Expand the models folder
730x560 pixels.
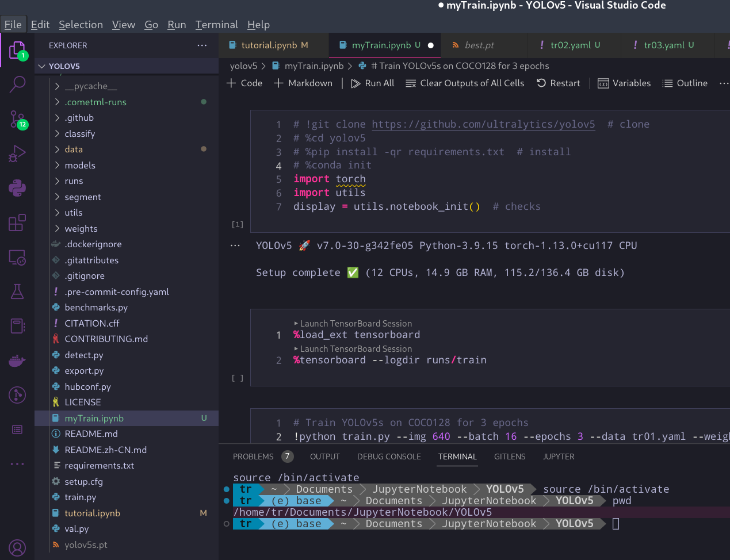click(127, 165)
